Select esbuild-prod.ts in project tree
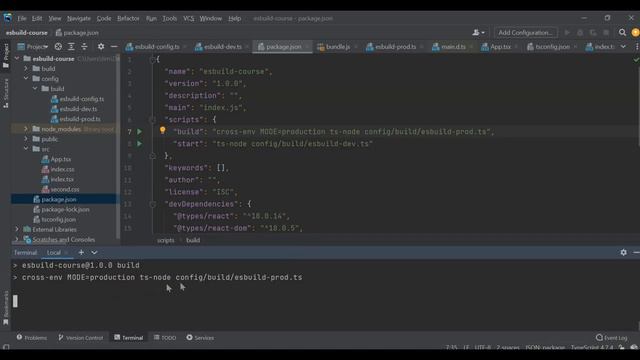640x360 pixels. (x=80, y=119)
